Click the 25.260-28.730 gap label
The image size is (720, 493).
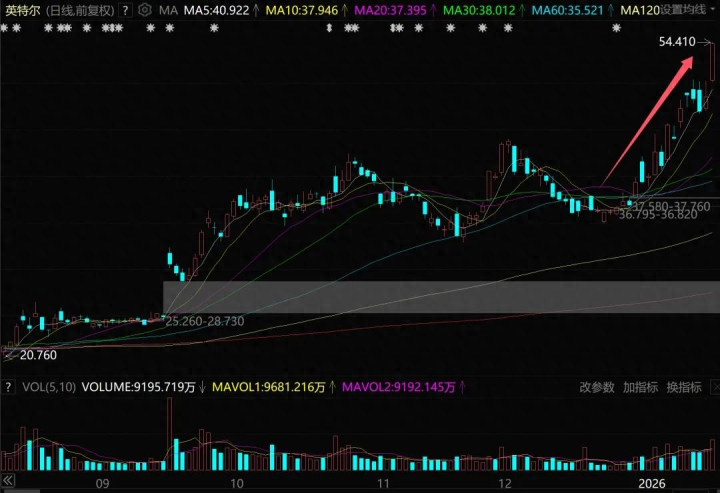tap(205, 321)
